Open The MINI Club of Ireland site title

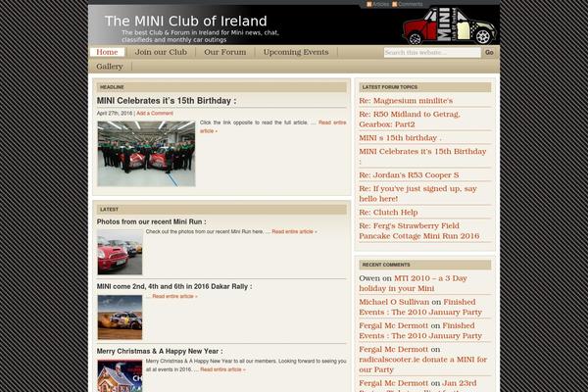coord(186,21)
